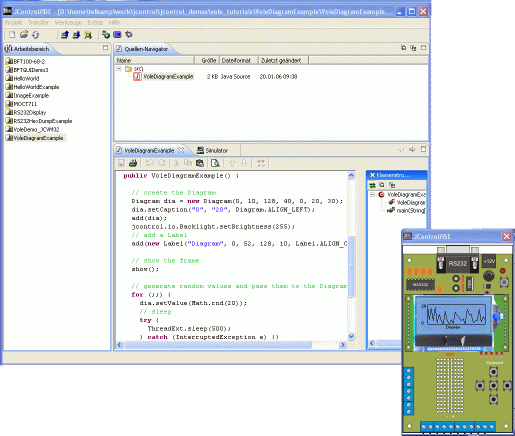The height and width of the screenshot is (436, 515).
Task: Open the Extras menu
Action: (x=95, y=22)
